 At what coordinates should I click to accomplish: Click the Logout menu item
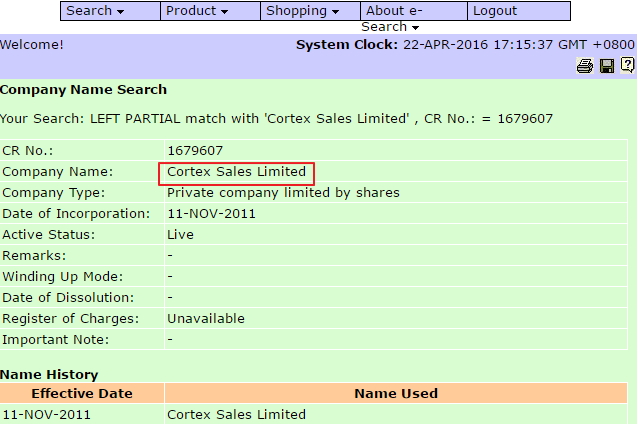pyautogui.click(x=519, y=11)
